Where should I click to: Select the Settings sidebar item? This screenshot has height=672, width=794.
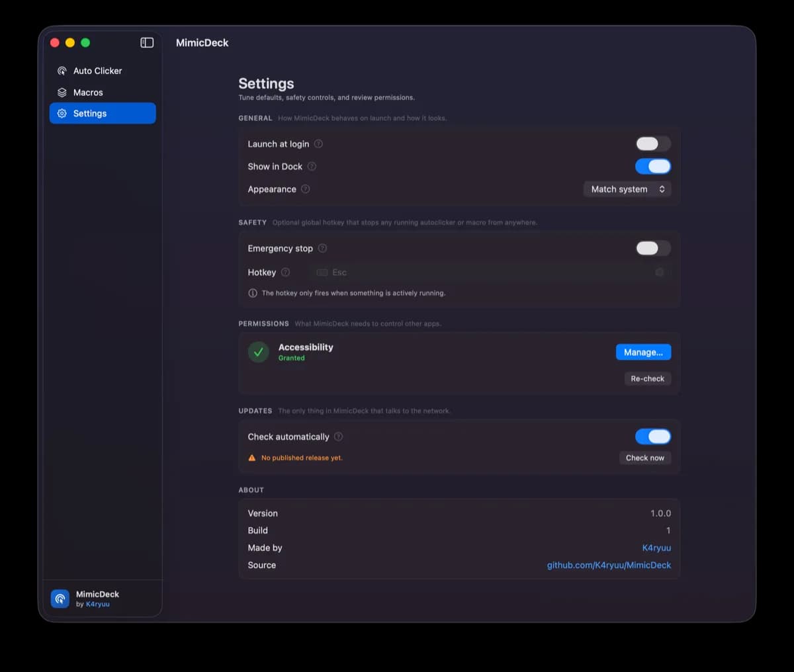point(103,113)
